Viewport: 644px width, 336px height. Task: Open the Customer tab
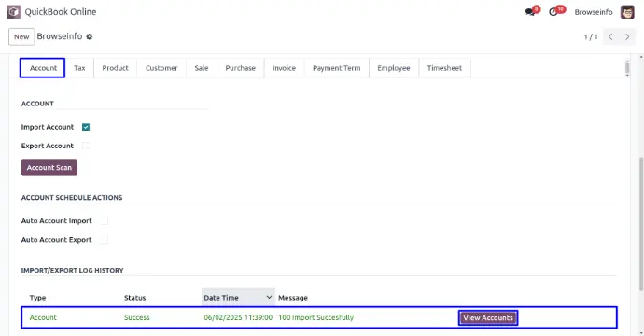(x=161, y=68)
